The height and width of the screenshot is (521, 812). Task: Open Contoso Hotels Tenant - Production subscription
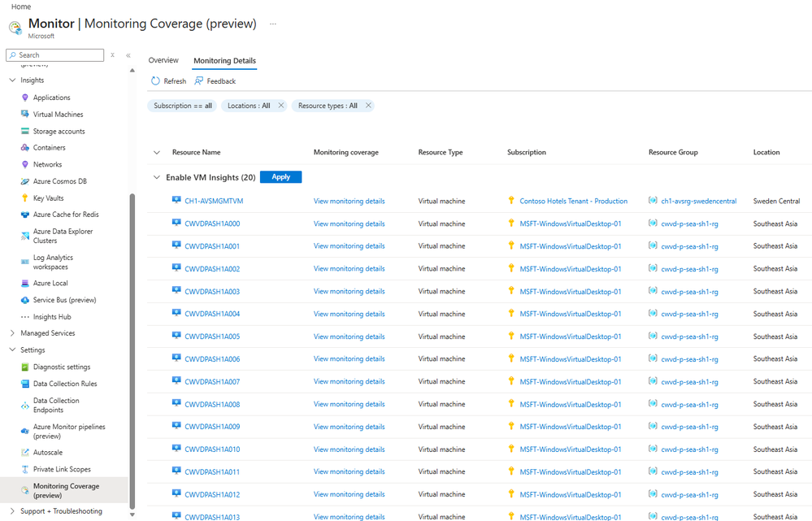[573, 201]
